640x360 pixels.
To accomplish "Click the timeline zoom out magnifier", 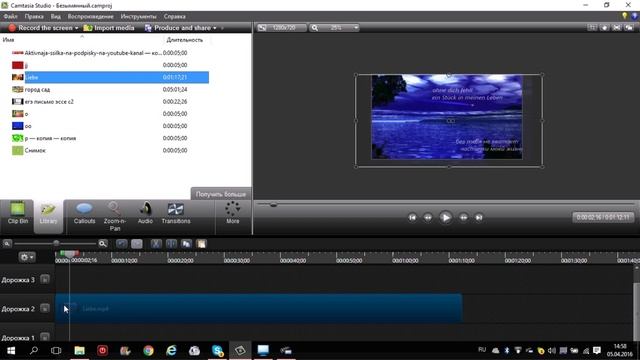I will click(x=7, y=244).
